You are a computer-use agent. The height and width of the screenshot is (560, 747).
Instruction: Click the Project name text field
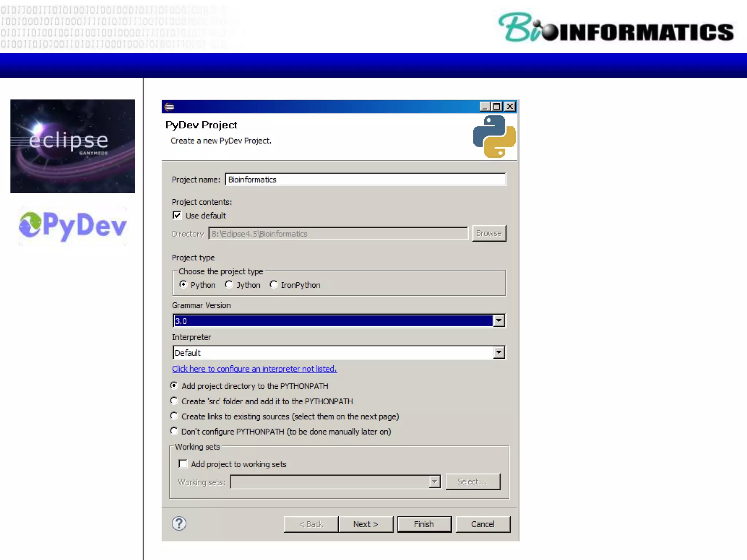[x=365, y=179]
